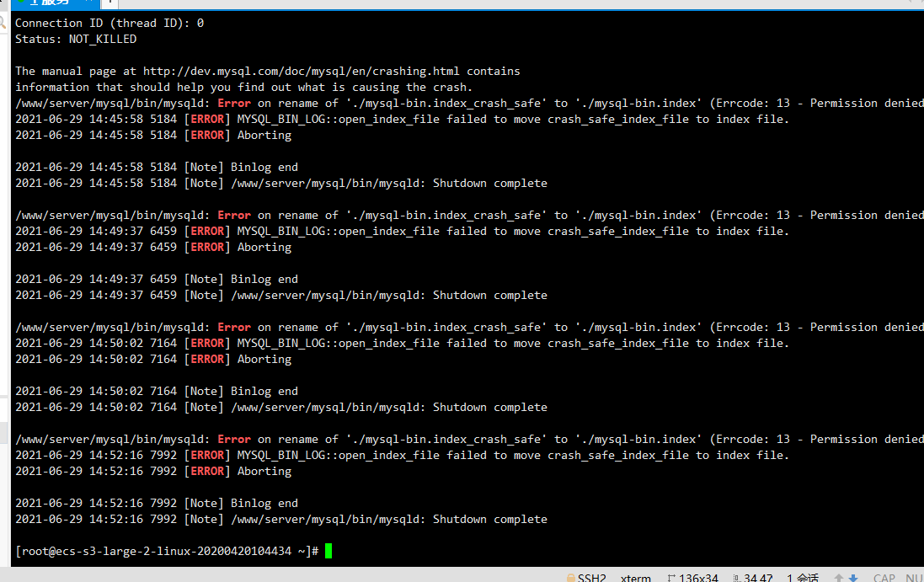Click the 14:45:58 Binlog end note
Image resolution: width=924 pixels, height=582 pixels.
click(157, 167)
